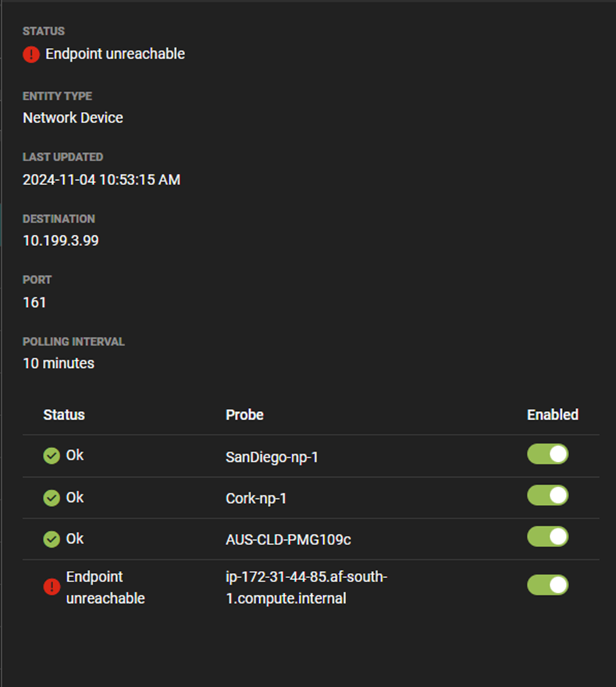Select the Cork-np-1 probe name
Screen dimensions: 616x687
256,498
